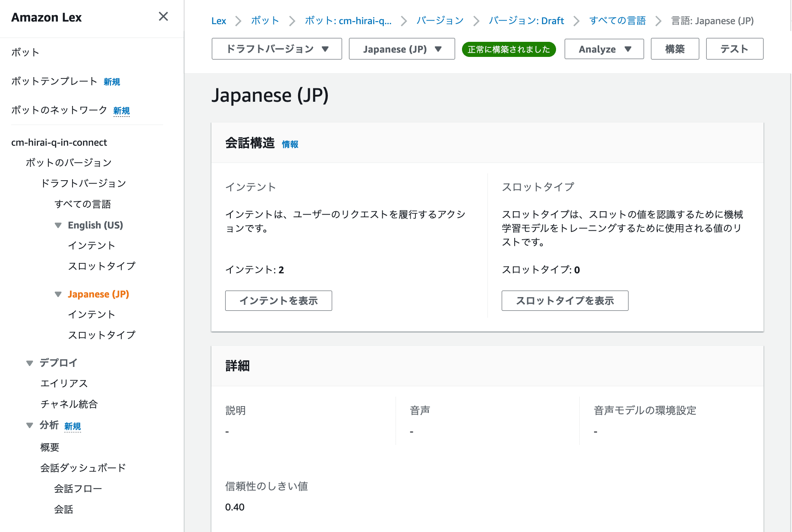Open the ドラフトバージョン version dropdown

click(276, 49)
